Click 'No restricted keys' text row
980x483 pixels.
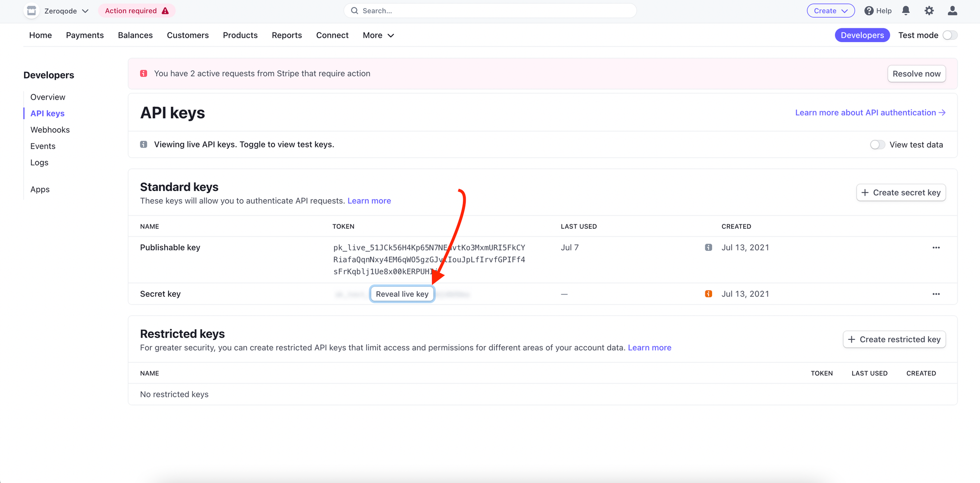(x=174, y=394)
